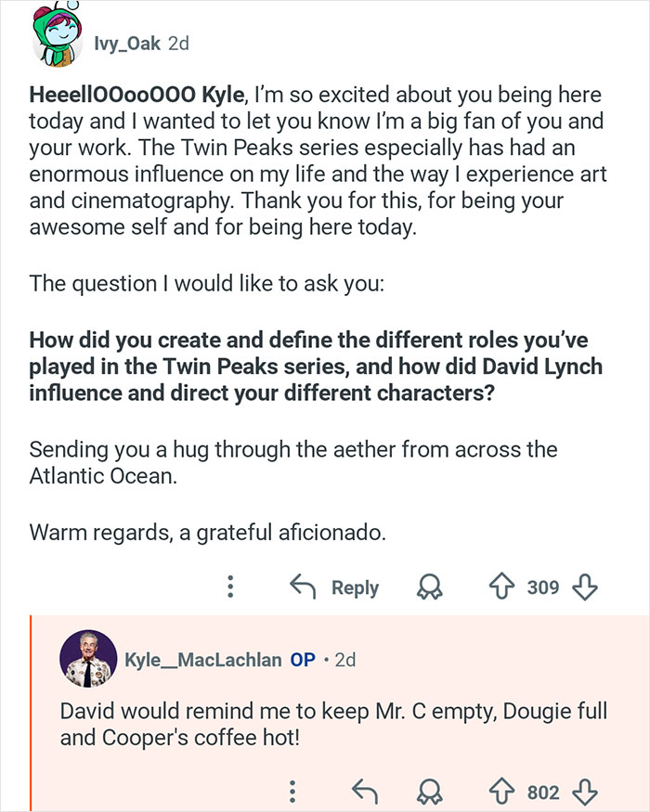Open the options menu beside the Reply button
Viewport: 650px width, 812px height.
pyautogui.click(x=230, y=586)
